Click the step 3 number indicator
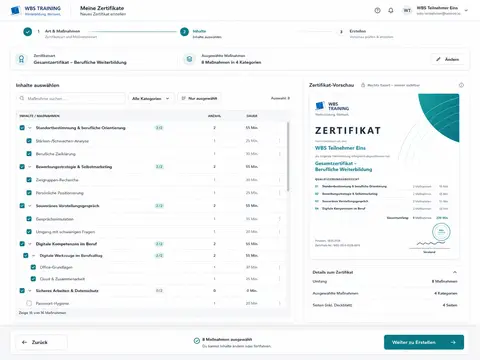Screen dimensions: 480x360 click(x=341, y=32)
